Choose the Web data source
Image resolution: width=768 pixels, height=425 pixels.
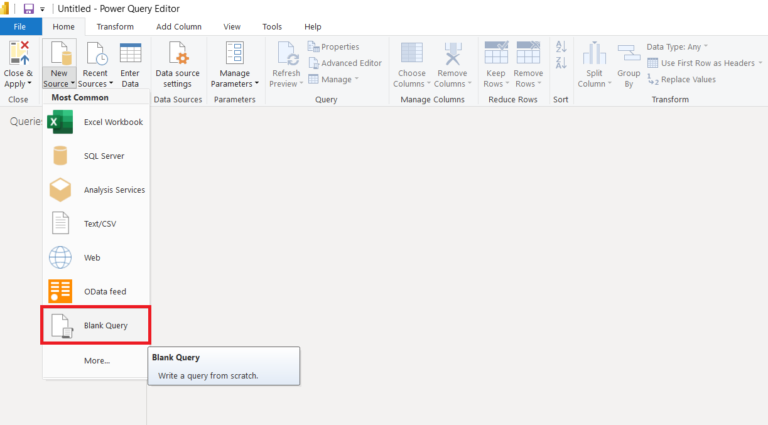point(96,258)
